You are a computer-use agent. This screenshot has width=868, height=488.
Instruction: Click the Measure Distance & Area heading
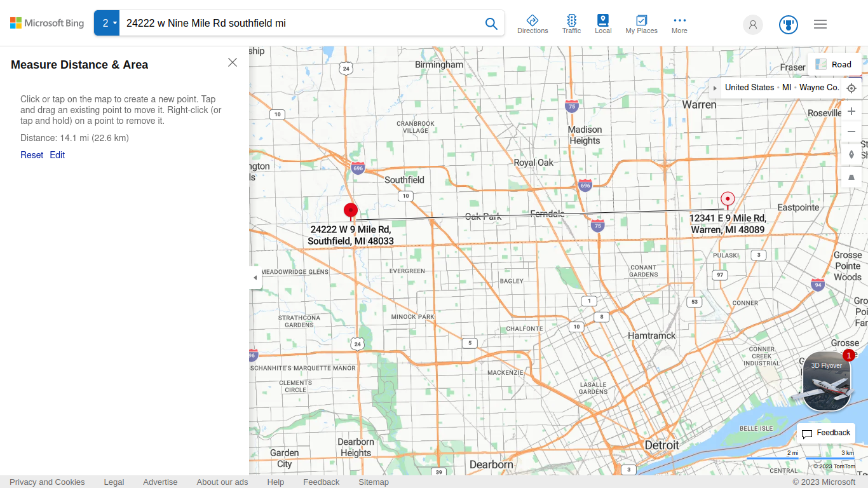79,65
